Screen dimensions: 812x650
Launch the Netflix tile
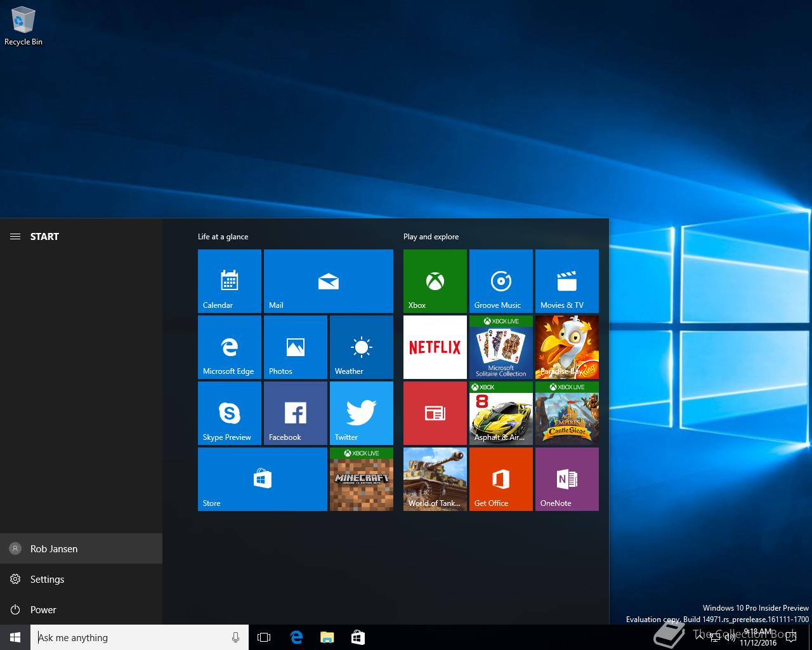[435, 347]
